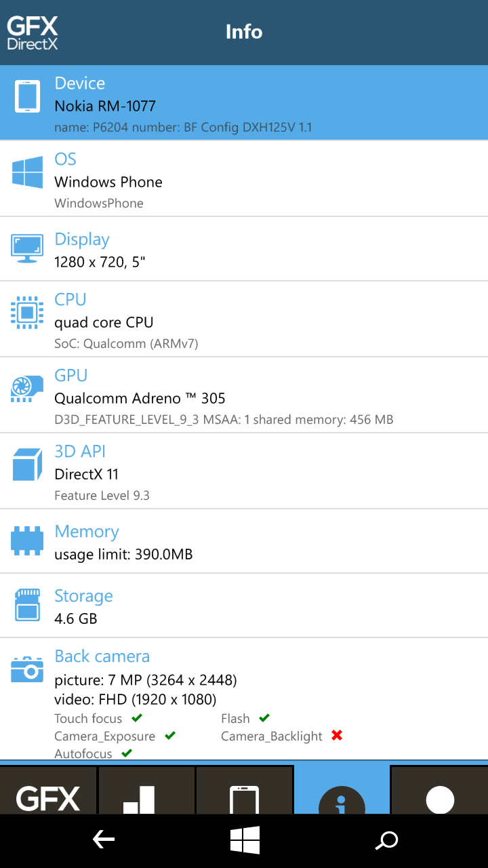The height and width of the screenshot is (868, 488).
Task: Tap the Windows Start button
Action: 245,841
